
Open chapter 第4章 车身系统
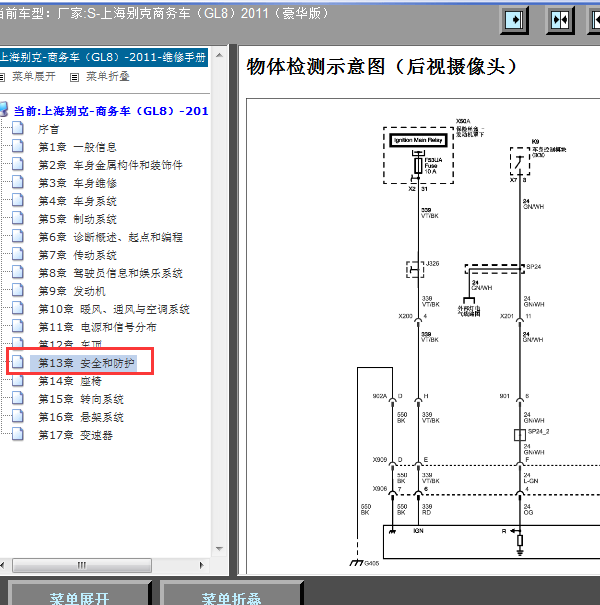coord(77,201)
